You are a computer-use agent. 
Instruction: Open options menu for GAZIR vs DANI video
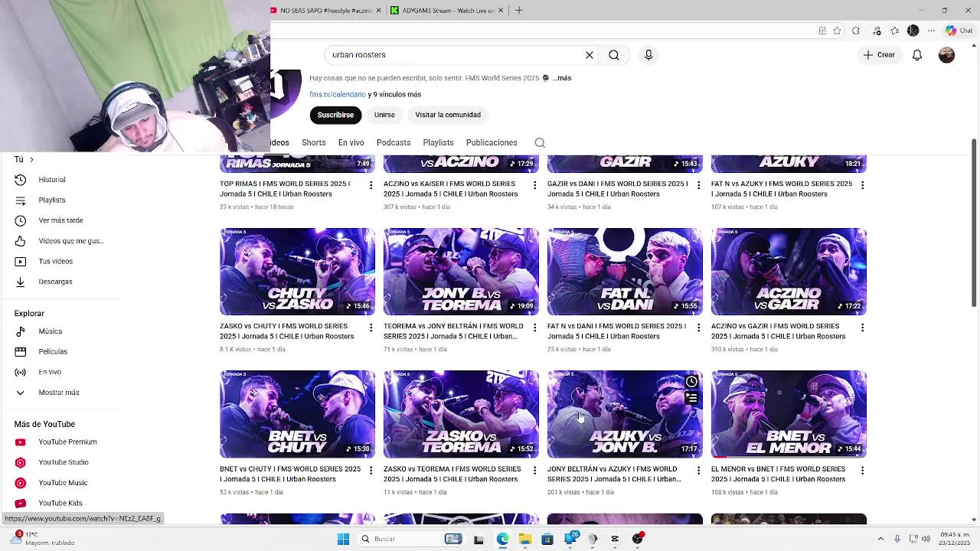point(698,185)
